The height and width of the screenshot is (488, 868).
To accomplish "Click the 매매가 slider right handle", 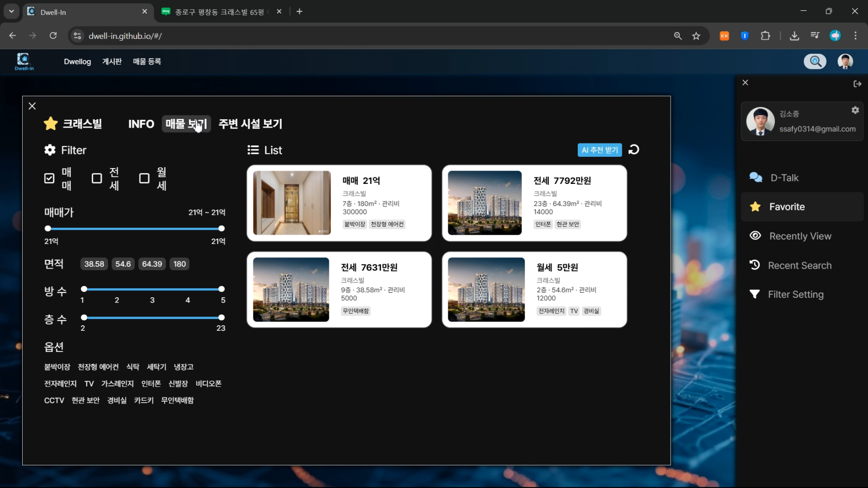I will [x=221, y=228].
